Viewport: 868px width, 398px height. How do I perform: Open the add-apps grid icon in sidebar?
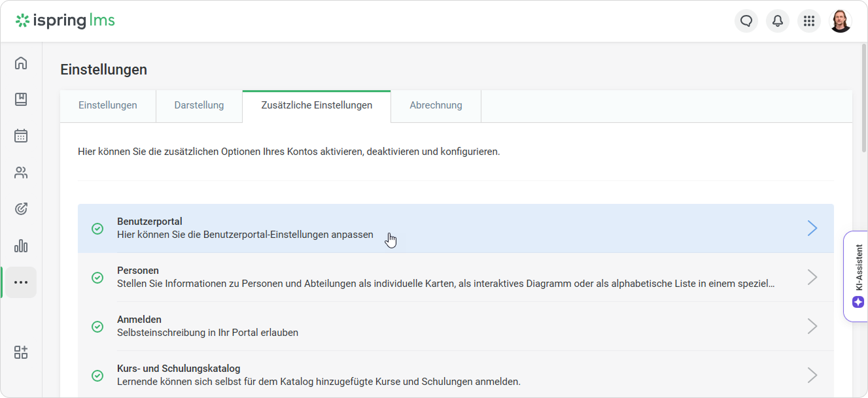21,352
